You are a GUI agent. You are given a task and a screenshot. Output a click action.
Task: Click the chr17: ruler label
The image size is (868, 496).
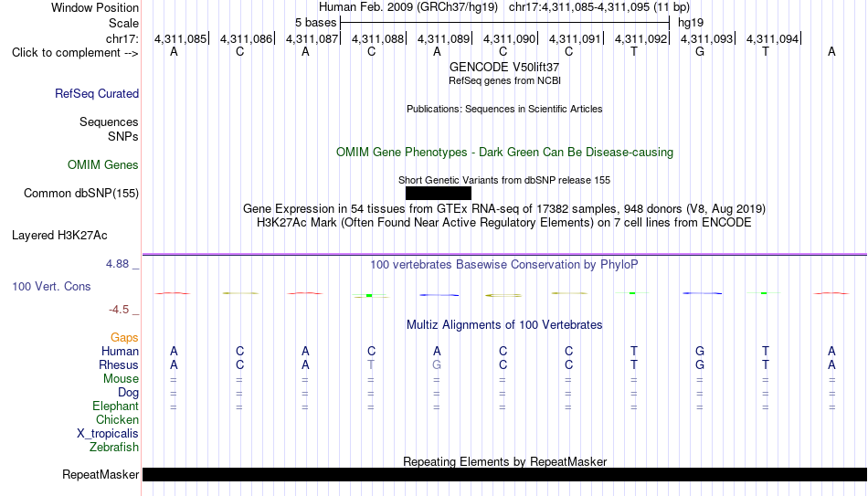[122, 38]
